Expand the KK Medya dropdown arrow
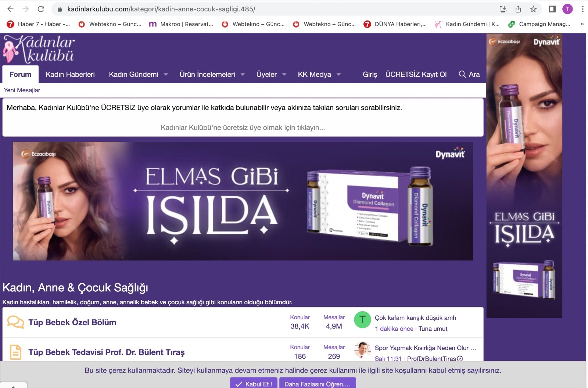Viewport: 588px width, 388px height. click(338, 75)
